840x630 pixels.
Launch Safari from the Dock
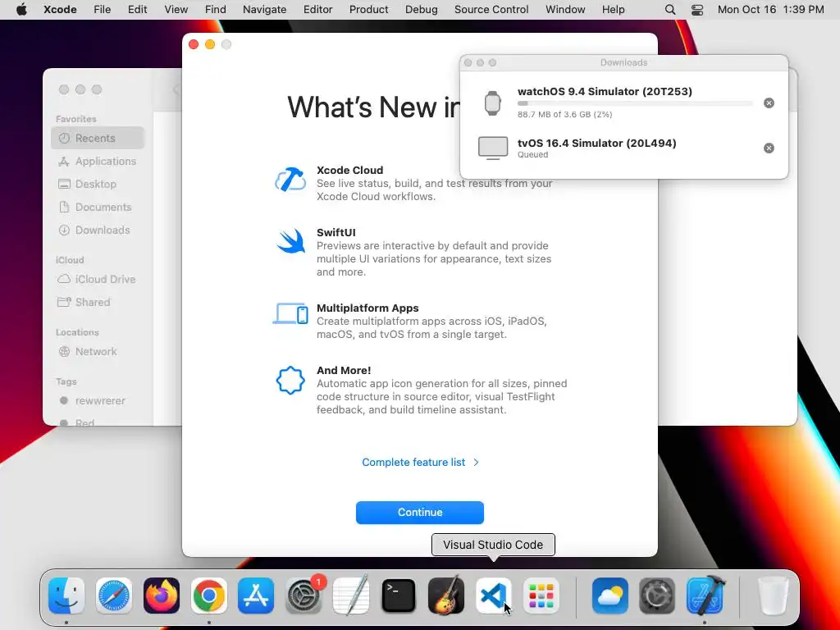pos(113,596)
